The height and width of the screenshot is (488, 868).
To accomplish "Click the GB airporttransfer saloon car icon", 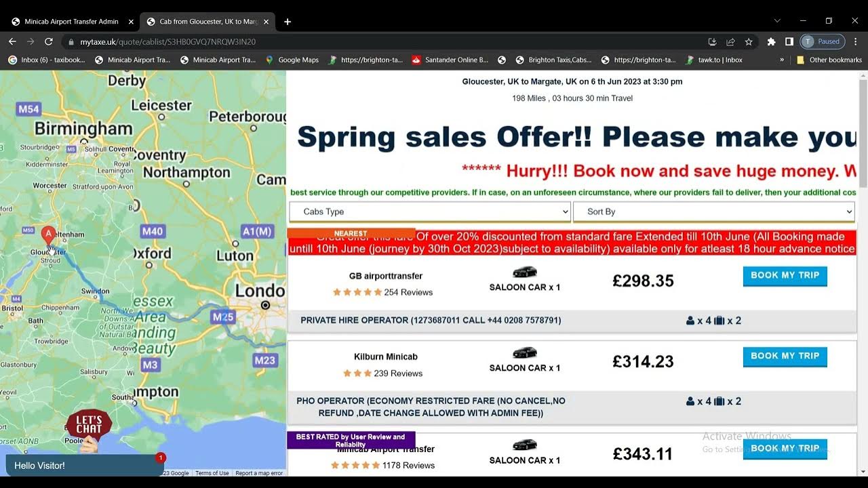I will click(x=525, y=272).
